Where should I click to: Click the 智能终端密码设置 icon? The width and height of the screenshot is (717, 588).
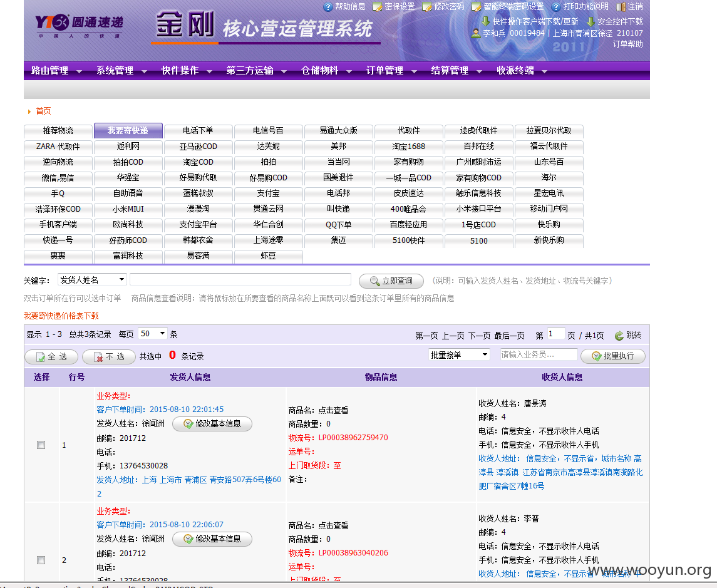coord(476,7)
